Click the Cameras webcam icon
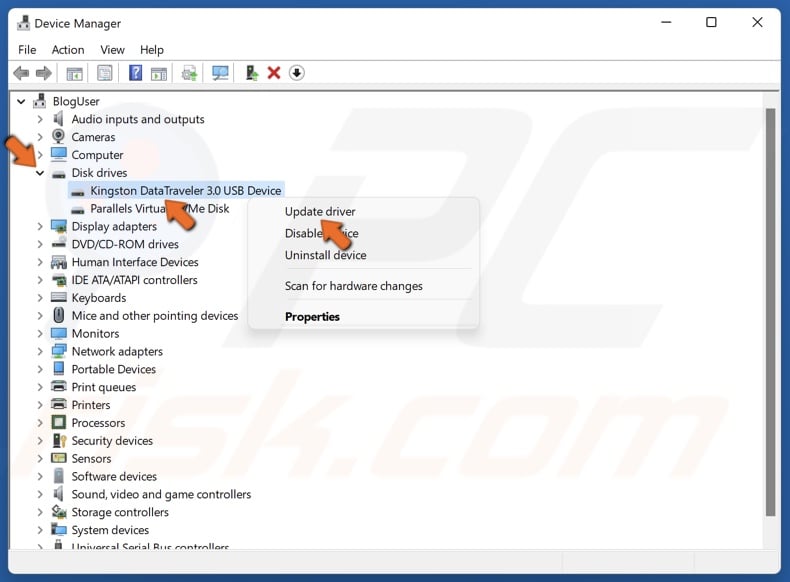Viewport: 790px width, 582px height. (58, 137)
